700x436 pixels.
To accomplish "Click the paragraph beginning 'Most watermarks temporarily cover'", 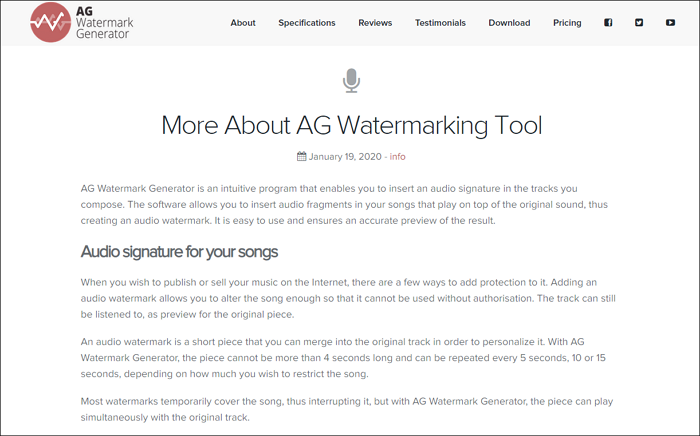I will tap(343, 410).
